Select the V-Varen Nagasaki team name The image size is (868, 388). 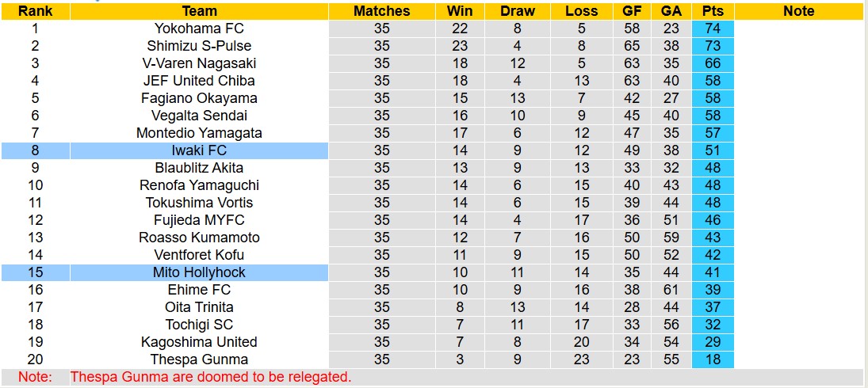pyautogui.click(x=199, y=63)
